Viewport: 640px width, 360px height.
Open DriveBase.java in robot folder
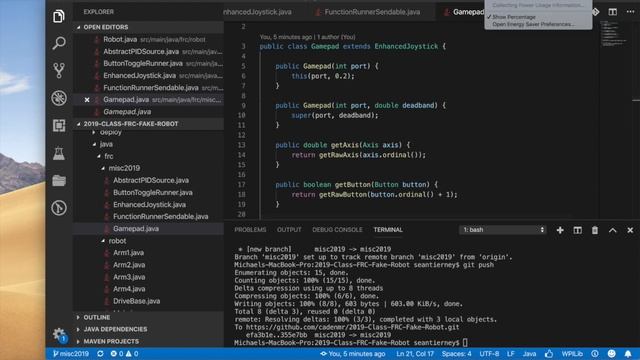[149, 301]
